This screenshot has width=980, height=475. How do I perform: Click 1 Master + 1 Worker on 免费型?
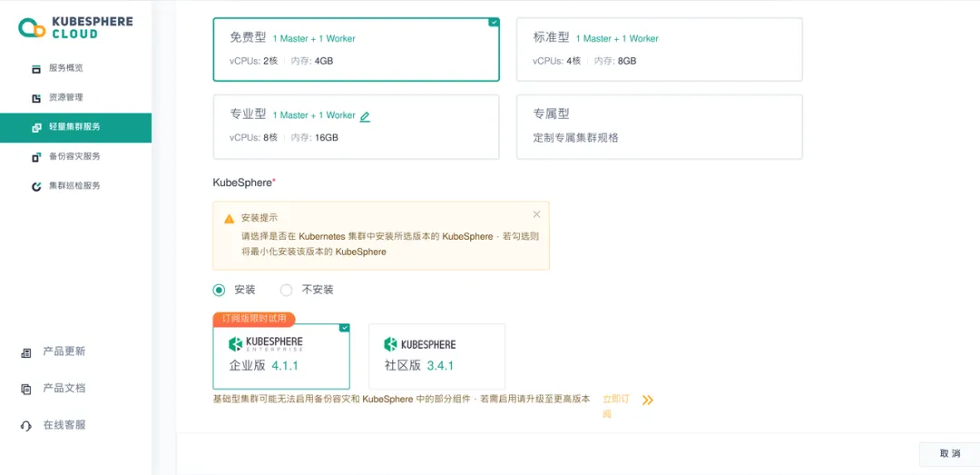click(x=314, y=39)
